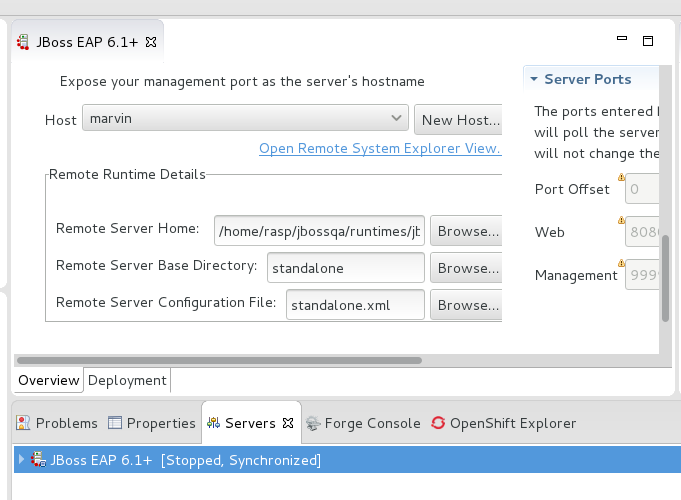Minimize the editor pane
This screenshot has width=681, height=500.
click(622, 41)
